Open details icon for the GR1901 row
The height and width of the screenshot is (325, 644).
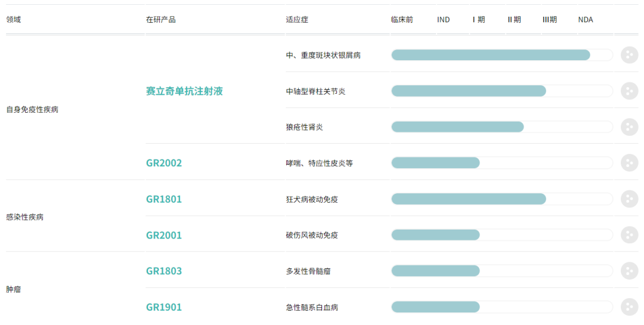pyautogui.click(x=629, y=307)
